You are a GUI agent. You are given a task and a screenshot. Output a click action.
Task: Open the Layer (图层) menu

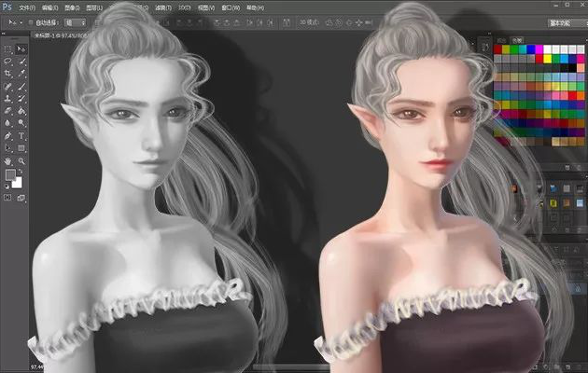coord(94,7)
